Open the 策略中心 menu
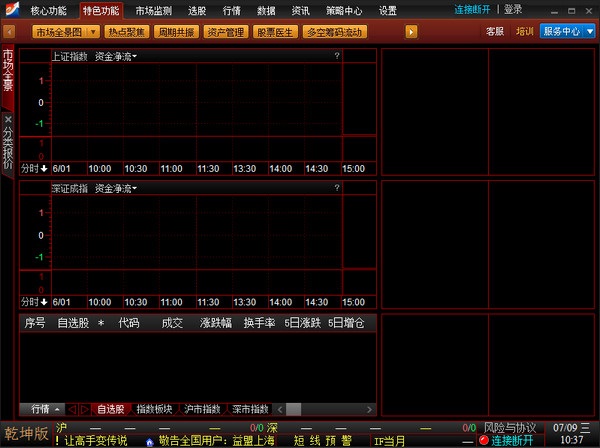600x448 pixels. [x=344, y=11]
